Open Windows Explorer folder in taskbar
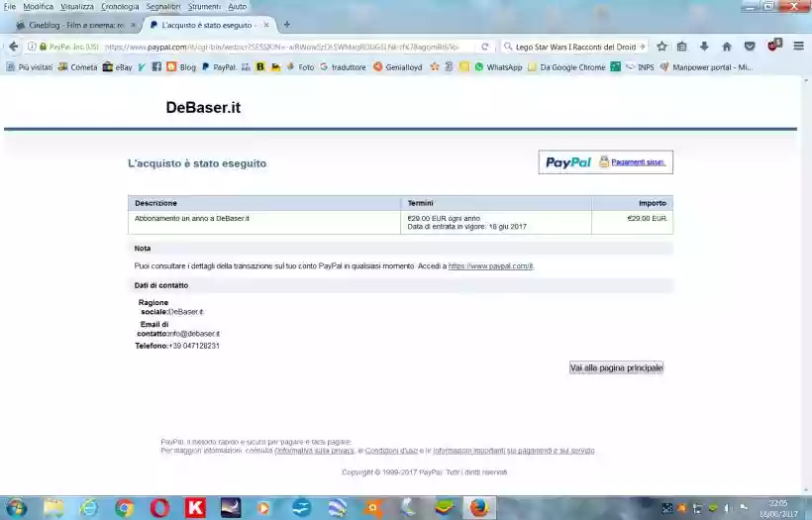This screenshot has height=520, width=812. (53, 507)
